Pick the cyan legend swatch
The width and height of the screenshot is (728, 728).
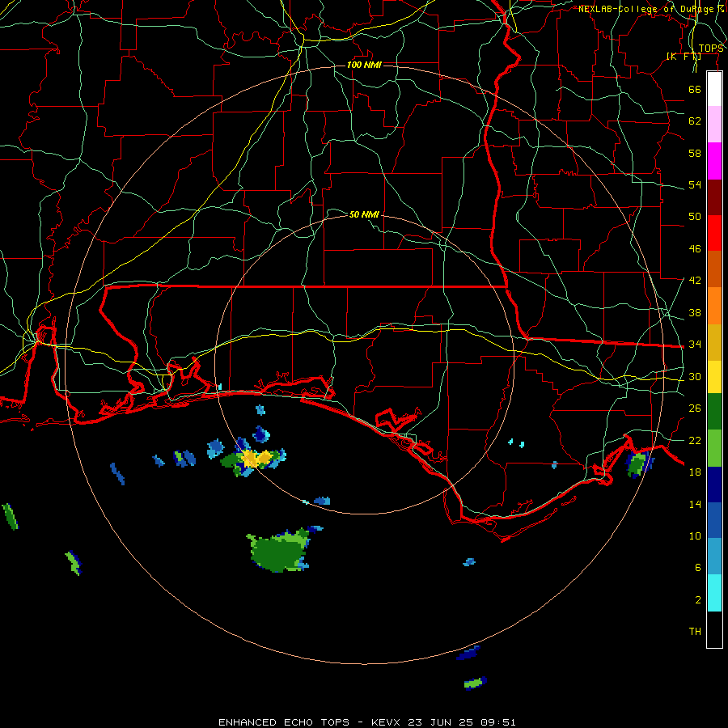714,593
